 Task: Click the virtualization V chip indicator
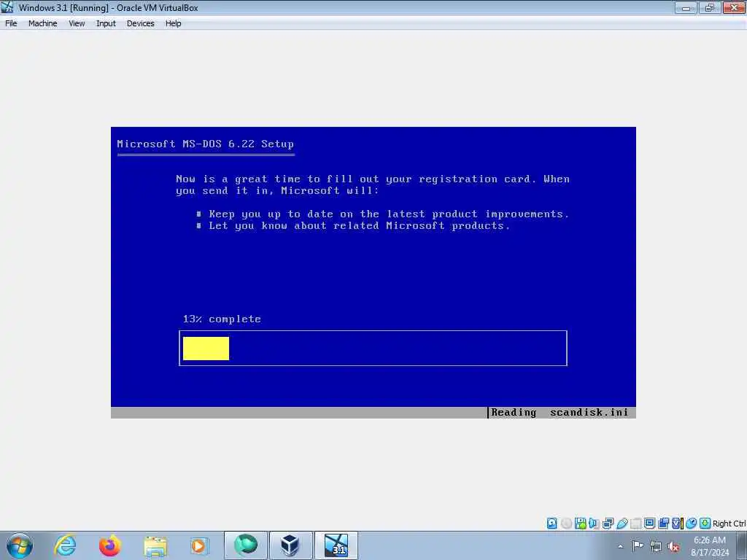[676, 524]
